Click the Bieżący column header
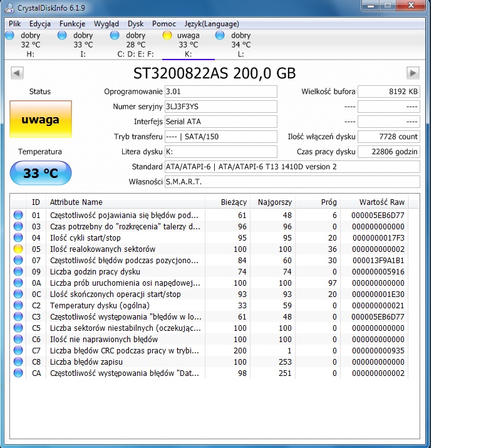481x448 pixels. tap(227, 202)
